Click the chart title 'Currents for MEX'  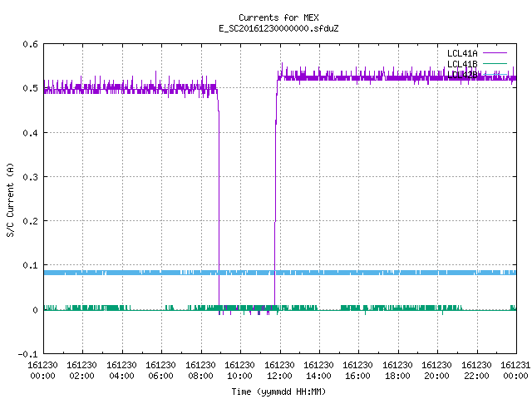(278, 17)
